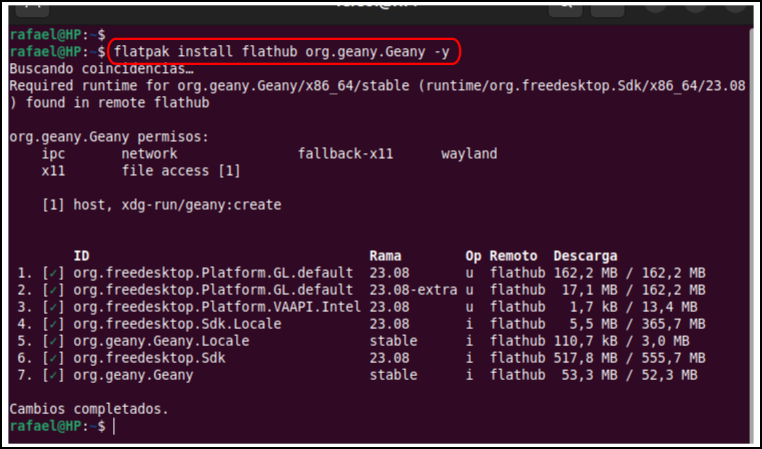
Task: Click the 'stable' branch of org.geany.Geany.Locale
Action: [393, 341]
